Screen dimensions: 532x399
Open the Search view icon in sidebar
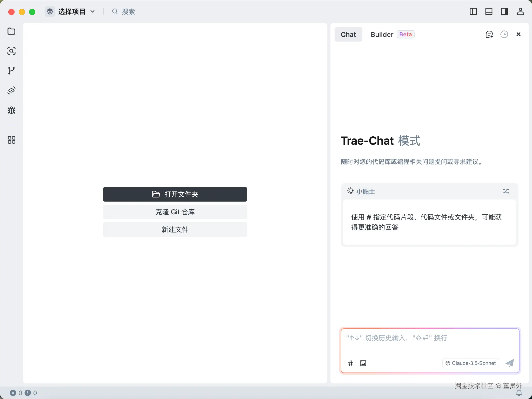coord(11,51)
